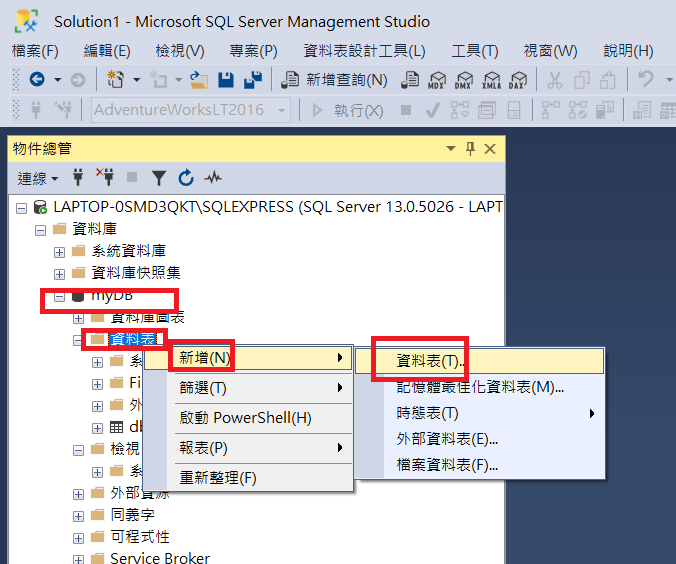676x564 pixels.
Task: Open the 工具(T) menu
Action: (x=475, y=51)
